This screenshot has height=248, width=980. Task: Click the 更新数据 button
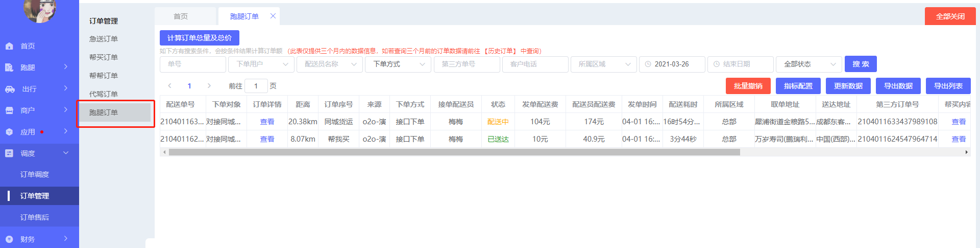[848, 86]
